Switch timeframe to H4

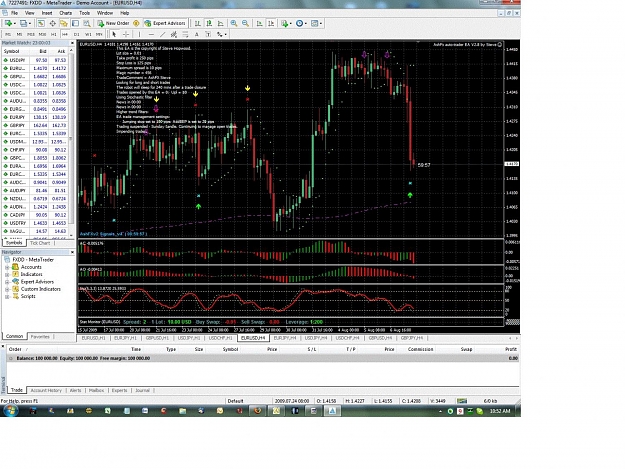[x=65, y=35]
